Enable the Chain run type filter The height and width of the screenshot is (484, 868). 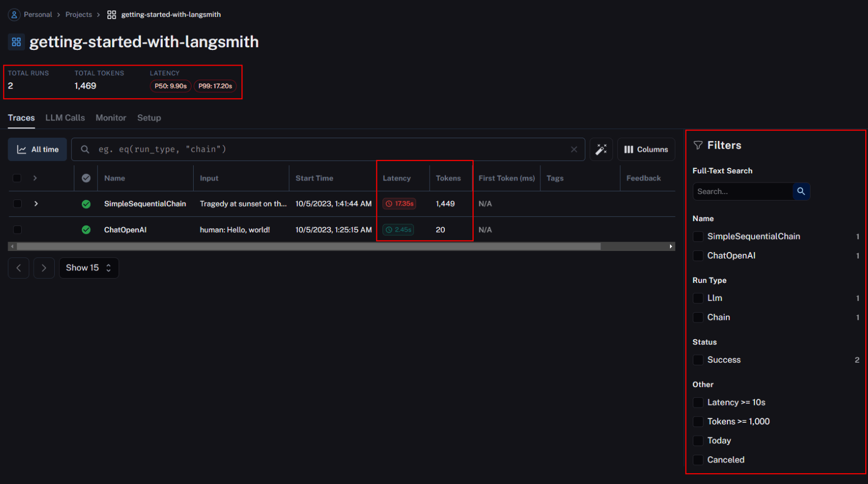(x=698, y=318)
